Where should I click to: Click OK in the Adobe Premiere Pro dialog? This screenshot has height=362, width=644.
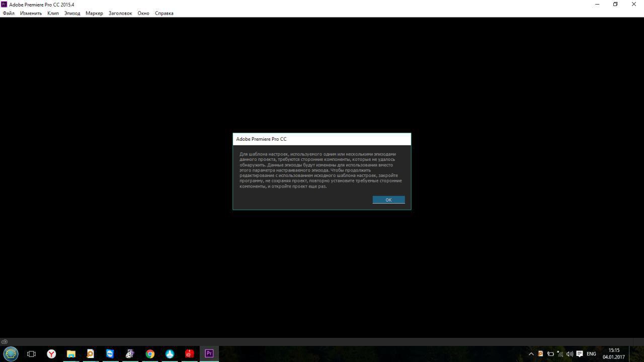pyautogui.click(x=388, y=200)
